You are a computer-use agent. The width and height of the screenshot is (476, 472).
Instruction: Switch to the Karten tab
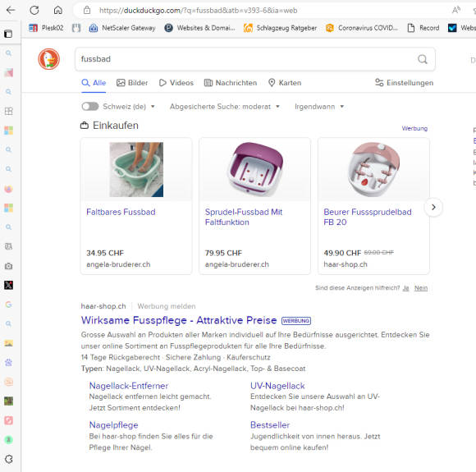pyautogui.click(x=285, y=83)
